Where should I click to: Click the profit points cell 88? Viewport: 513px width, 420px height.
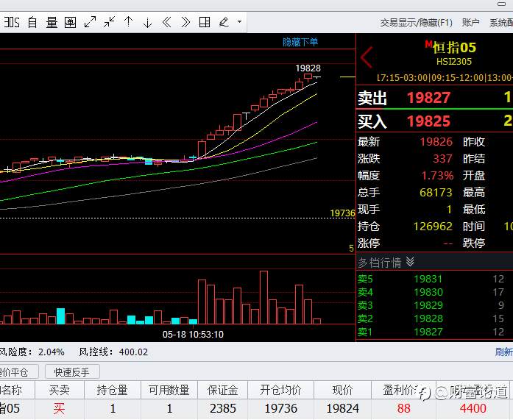(x=404, y=408)
